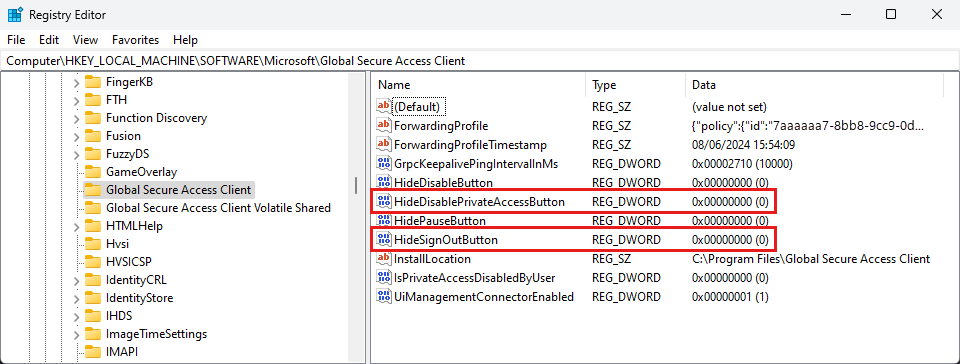Click the tree pane vertical scrollbar thumb
This screenshot has height=364, width=960.
(x=355, y=185)
